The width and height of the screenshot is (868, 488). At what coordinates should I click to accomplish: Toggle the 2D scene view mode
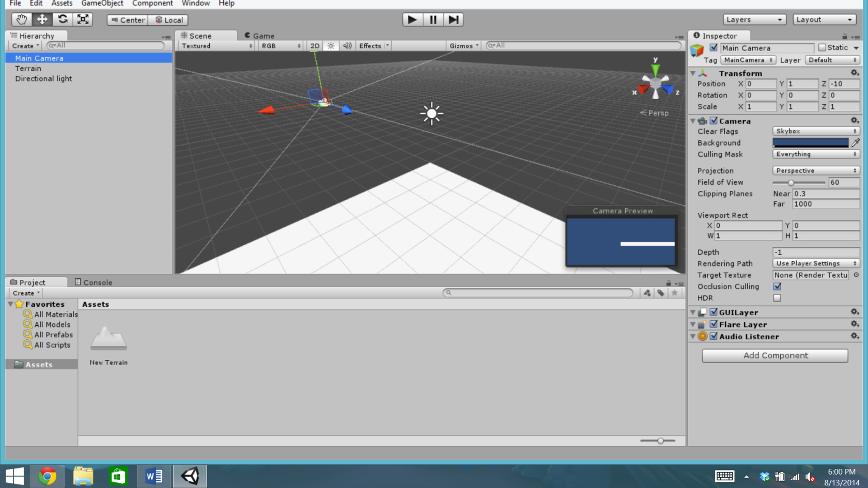click(315, 46)
